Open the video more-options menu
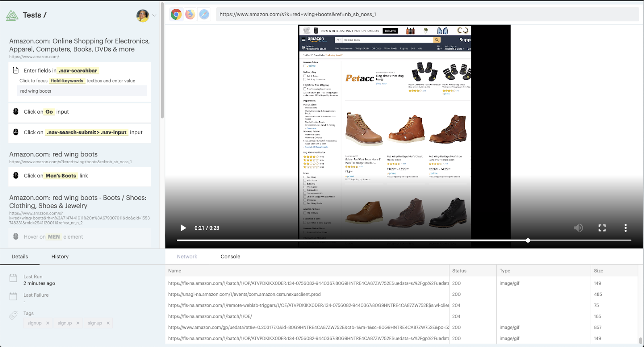This screenshot has height=347, width=644. (x=625, y=228)
